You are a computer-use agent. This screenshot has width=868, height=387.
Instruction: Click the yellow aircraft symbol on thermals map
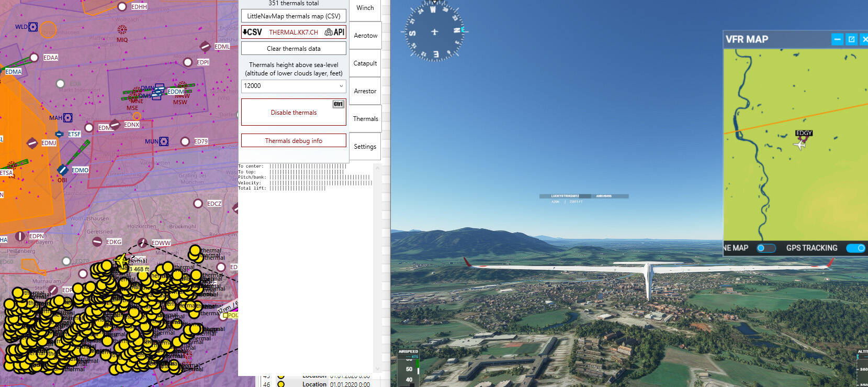coord(121,260)
